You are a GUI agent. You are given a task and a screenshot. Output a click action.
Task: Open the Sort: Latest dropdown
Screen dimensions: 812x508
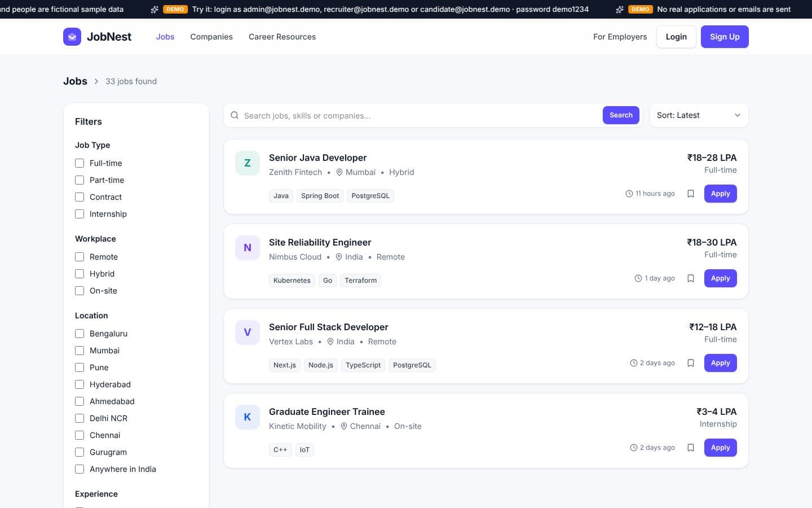699,115
